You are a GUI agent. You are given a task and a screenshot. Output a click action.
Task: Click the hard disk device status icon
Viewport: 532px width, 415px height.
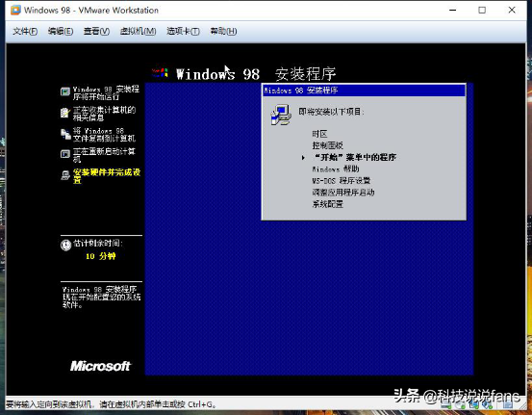445,404
